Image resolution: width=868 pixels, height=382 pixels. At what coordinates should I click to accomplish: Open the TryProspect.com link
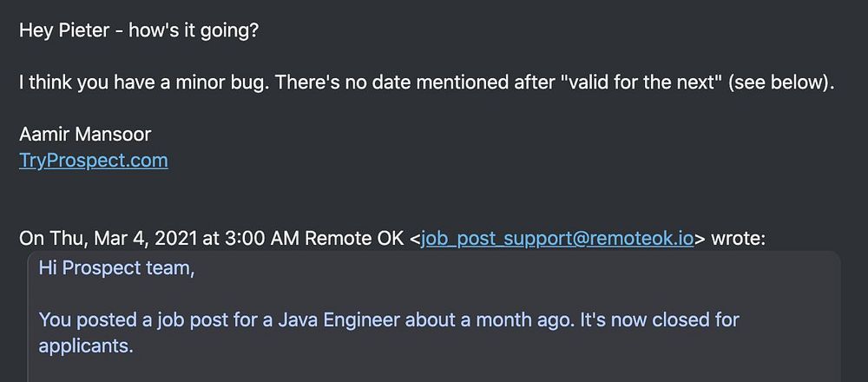[x=94, y=161]
